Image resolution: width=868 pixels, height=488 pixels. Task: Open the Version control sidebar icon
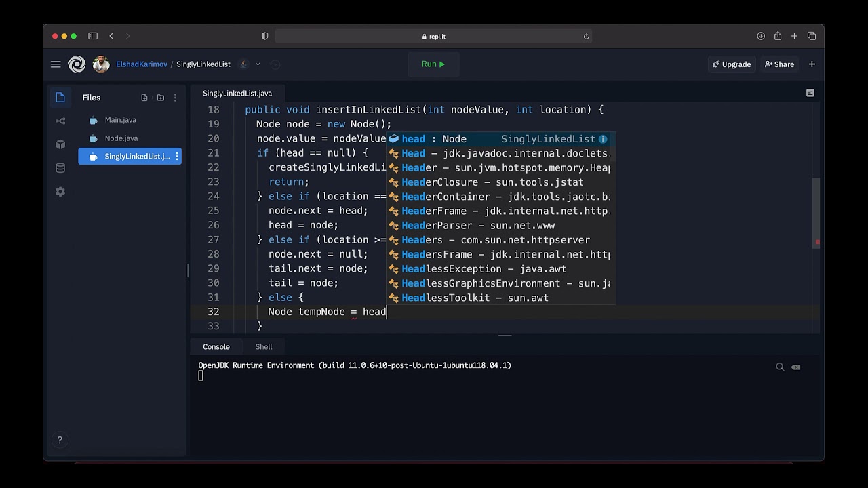click(x=60, y=121)
